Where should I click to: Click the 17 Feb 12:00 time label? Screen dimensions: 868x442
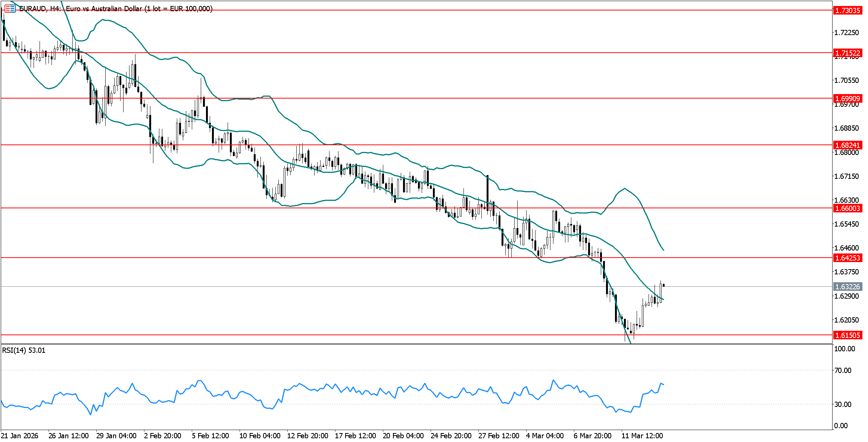355,436
